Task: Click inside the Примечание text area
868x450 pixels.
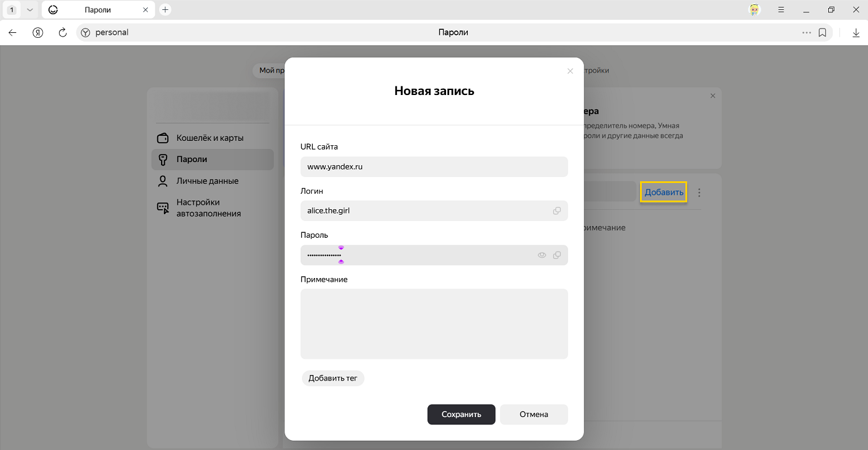Action: tap(434, 323)
